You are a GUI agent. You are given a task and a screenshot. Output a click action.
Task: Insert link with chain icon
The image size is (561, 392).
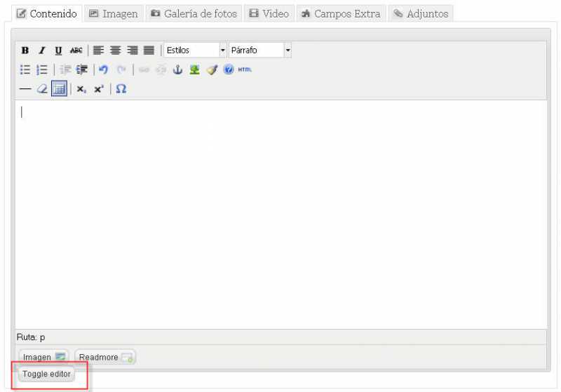click(144, 69)
